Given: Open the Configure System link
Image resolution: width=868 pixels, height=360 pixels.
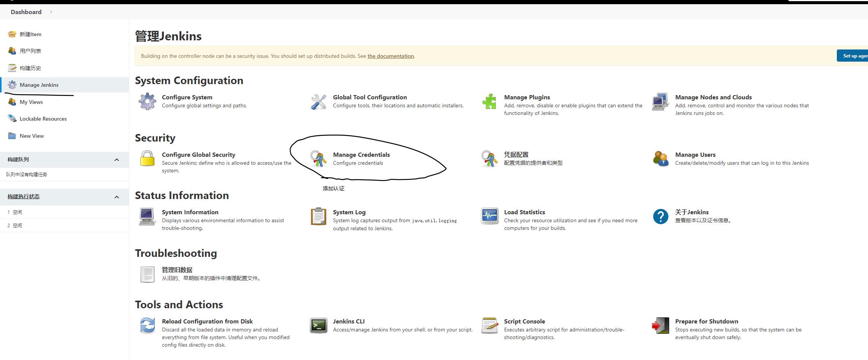Looking at the screenshot, I should (x=187, y=97).
